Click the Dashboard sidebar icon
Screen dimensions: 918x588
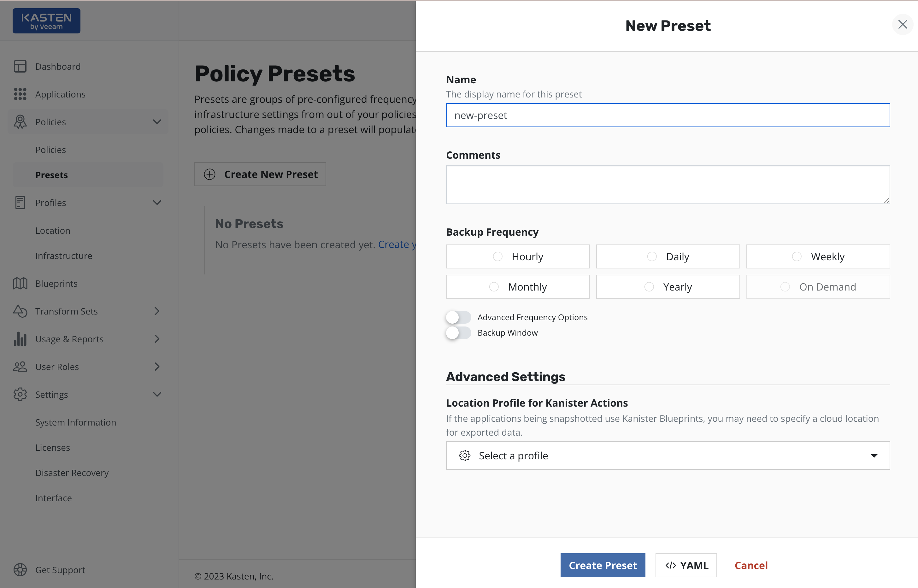tap(20, 67)
